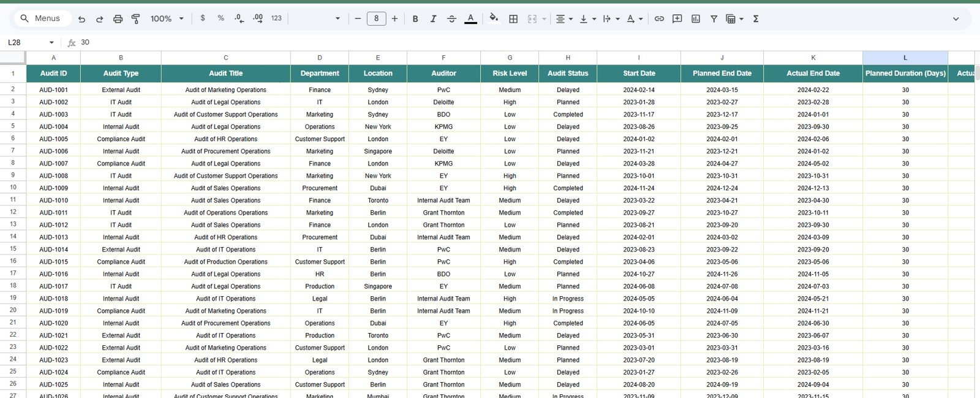Click Audit of Production Operations cell

point(225,262)
